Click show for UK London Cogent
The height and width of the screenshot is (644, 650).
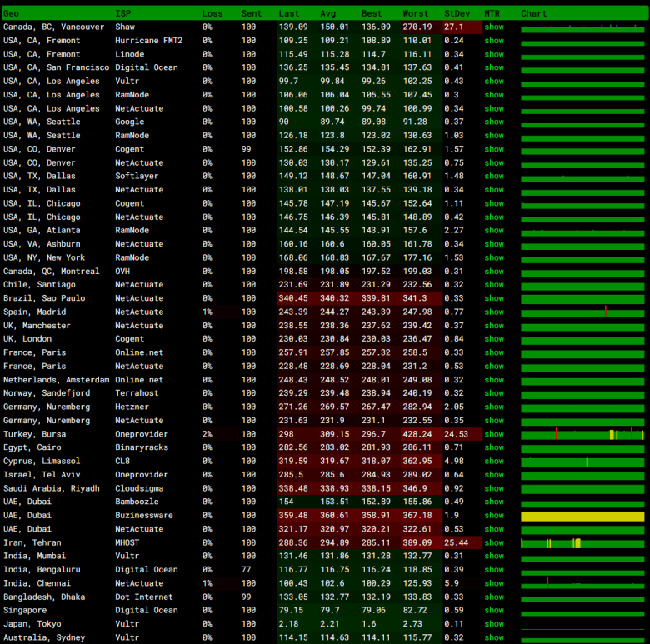pos(494,339)
